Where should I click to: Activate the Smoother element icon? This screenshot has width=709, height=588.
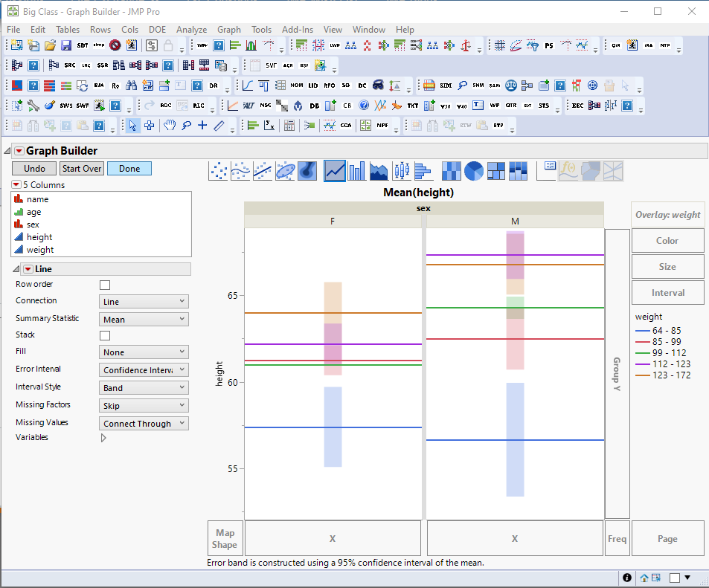pos(240,171)
